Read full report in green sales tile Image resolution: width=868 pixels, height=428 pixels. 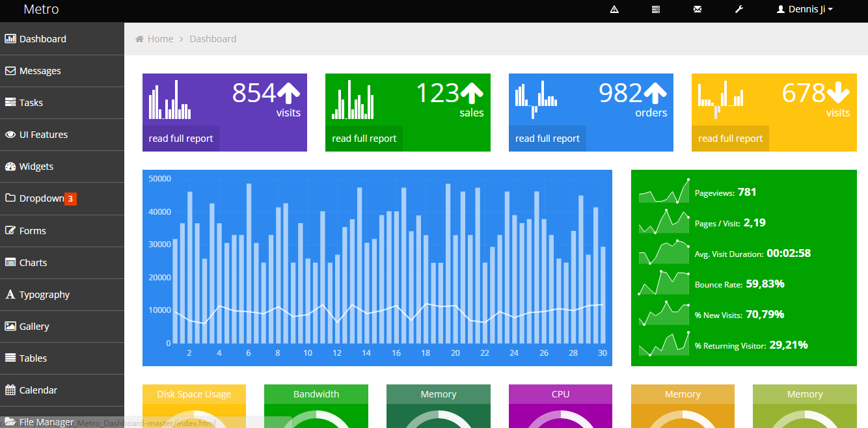pyautogui.click(x=364, y=139)
